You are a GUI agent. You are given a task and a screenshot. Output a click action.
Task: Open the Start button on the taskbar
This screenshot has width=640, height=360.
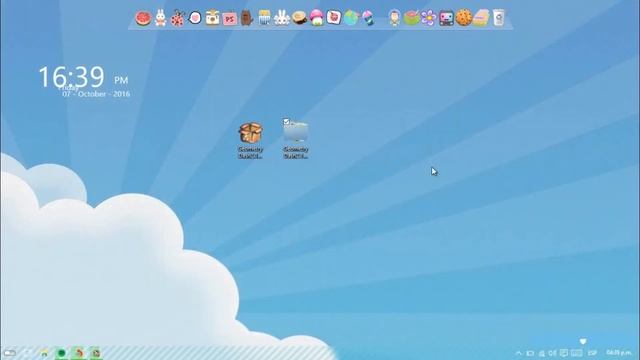10,353
